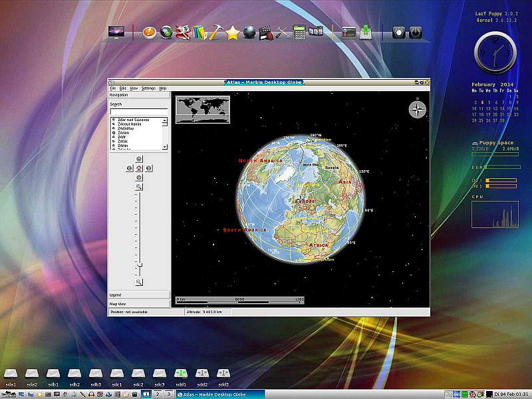Rotate the globe left with the left arrow
This screenshot has height=399, width=532.
click(129, 168)
